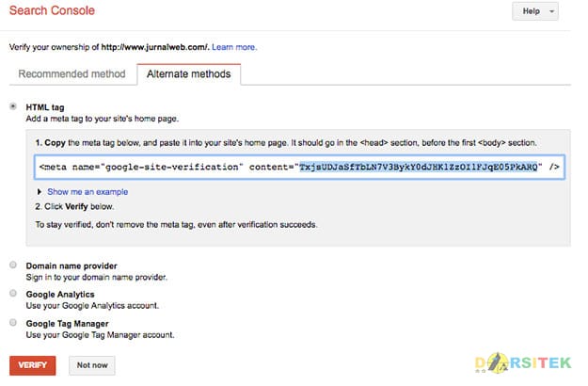Click the Google Analytics label text

click(x=60, y=295)
